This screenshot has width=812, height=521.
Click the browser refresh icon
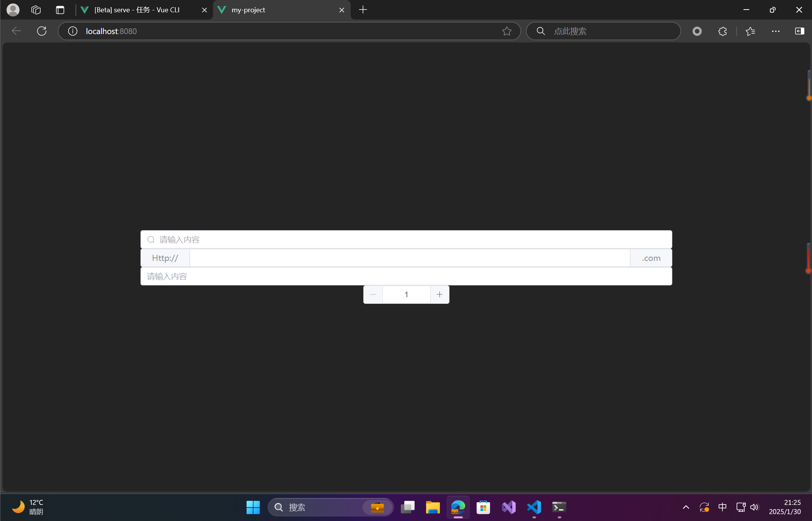[x=42, y=31]
